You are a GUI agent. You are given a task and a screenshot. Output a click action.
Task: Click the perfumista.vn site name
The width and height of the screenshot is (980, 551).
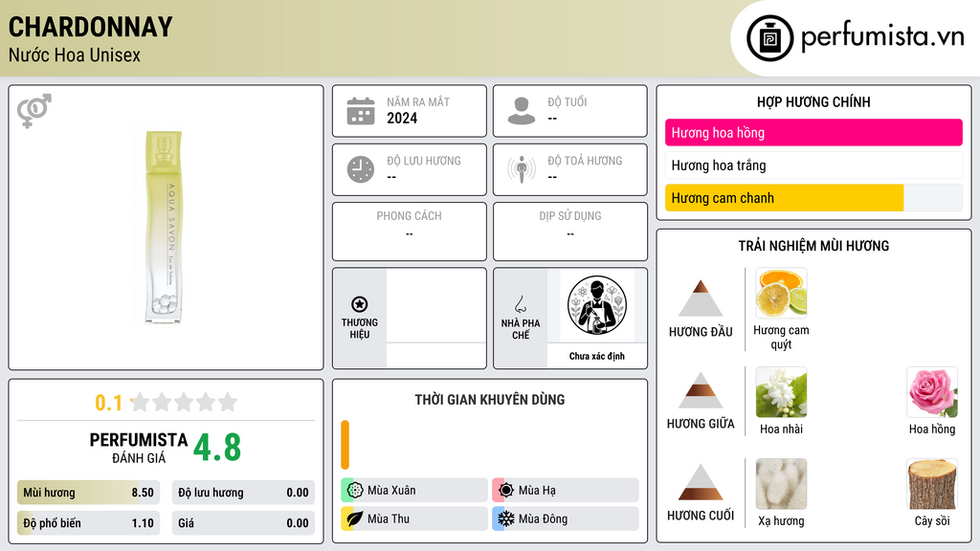click(882, 36)
